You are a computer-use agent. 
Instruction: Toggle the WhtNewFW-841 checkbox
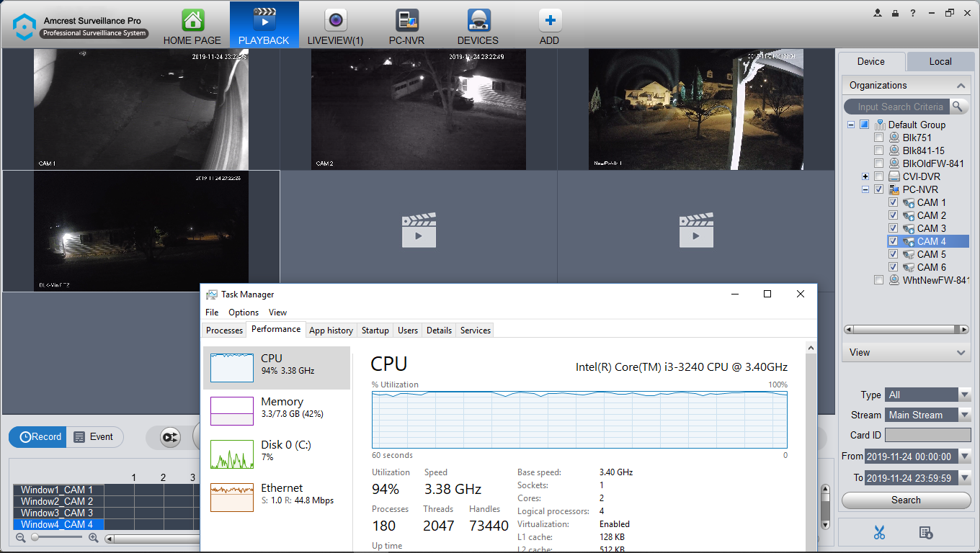point(878,280)
